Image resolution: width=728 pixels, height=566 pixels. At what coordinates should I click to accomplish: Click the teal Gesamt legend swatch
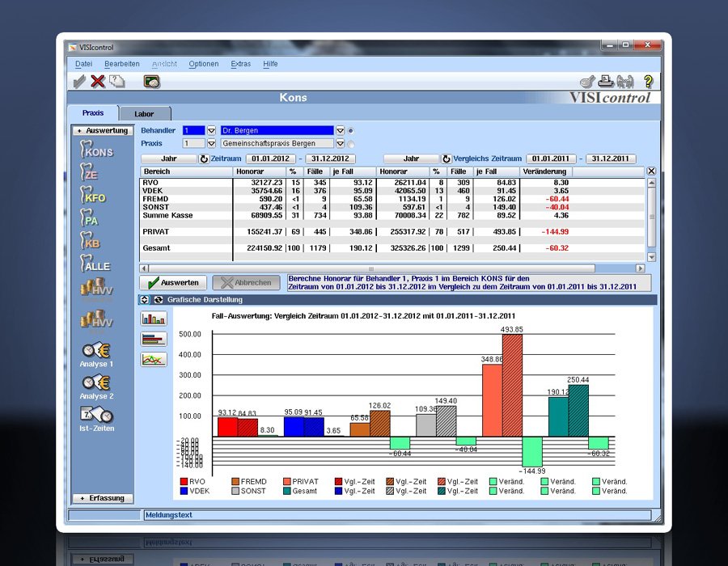[x=287, y=491]
